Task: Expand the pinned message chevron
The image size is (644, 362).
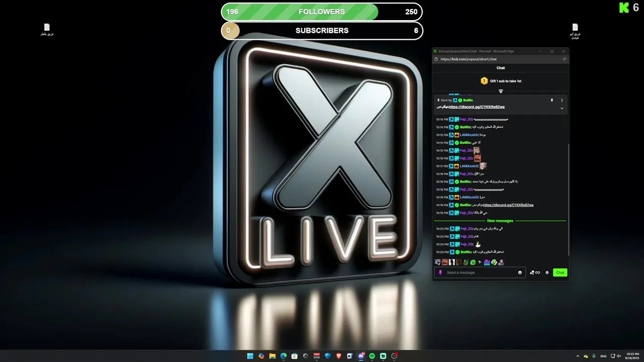Action: click(562, 108)
